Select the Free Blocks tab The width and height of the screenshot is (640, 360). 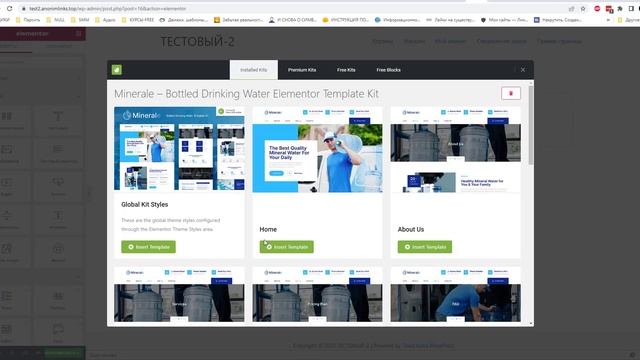pos(388,70)
